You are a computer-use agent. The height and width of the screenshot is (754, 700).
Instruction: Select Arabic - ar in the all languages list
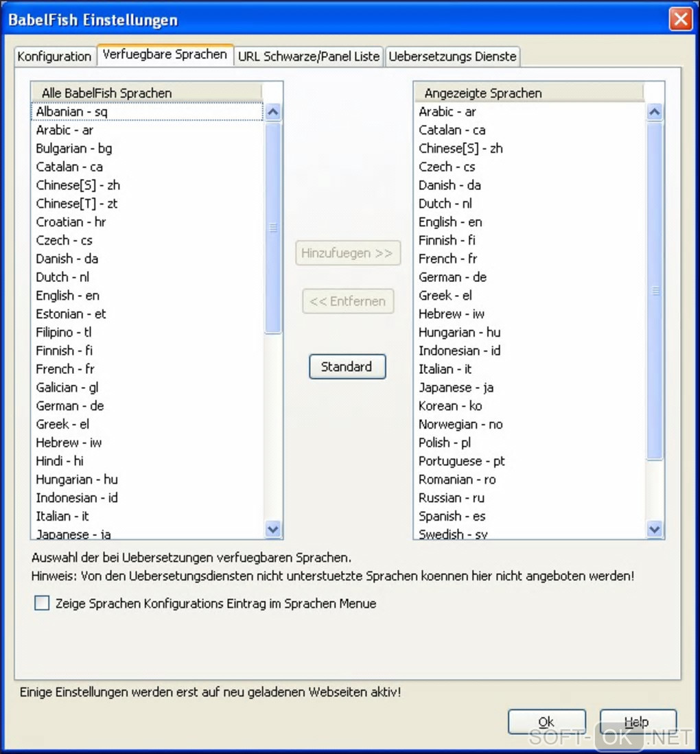148,130
